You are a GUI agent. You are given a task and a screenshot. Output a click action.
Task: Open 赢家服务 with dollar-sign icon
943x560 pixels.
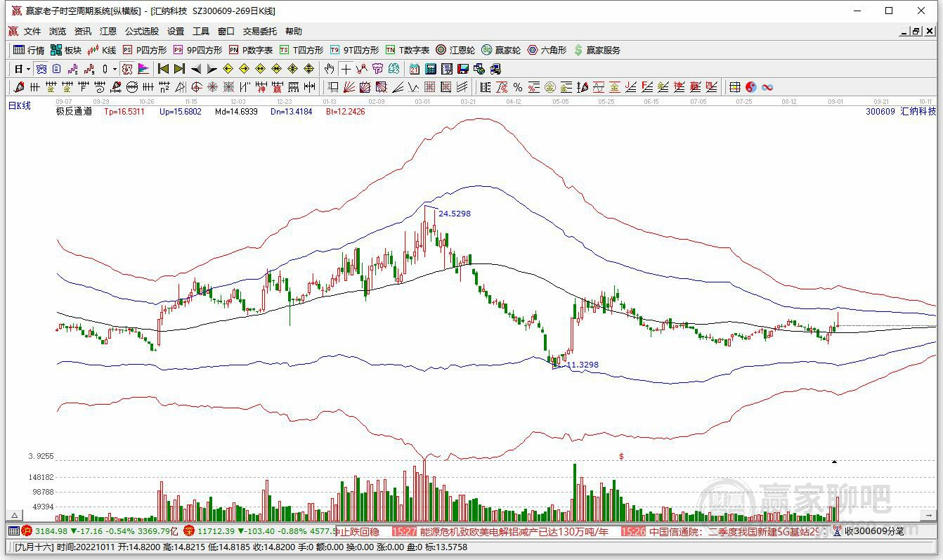(597, 50)
